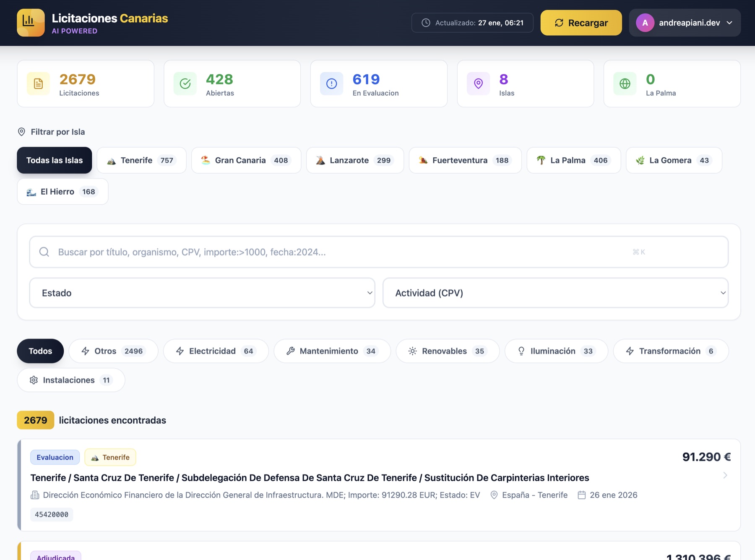This screenshot has height=560, width=755.
Task: Open the Estado dropdown
Action: click(202, 293)
